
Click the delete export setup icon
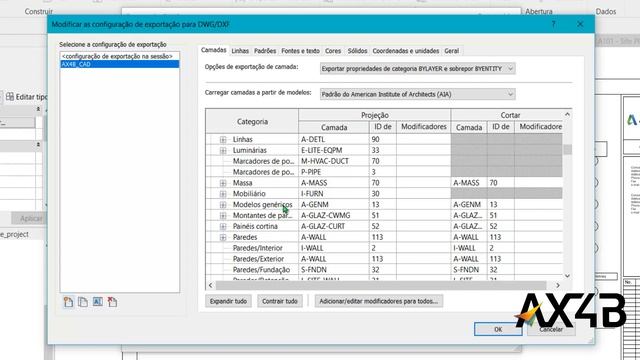[112, 302]
